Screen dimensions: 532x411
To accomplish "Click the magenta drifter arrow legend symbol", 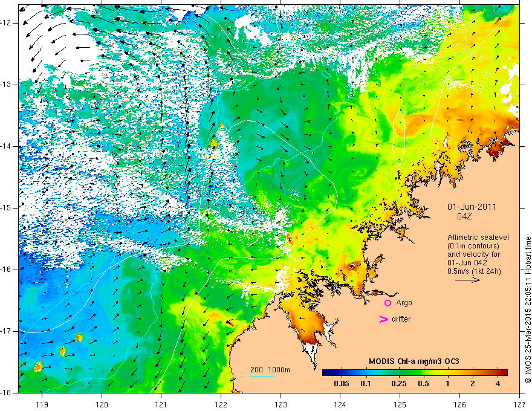I will tap(383, 319).
